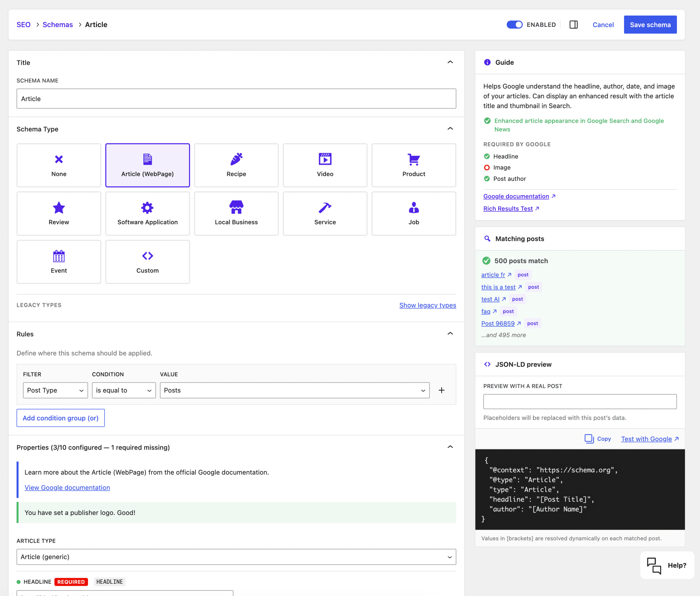Viewport: 700px width, 596px height.
Task: Collapse the Schema Type section
Action: tap(450, 129)
